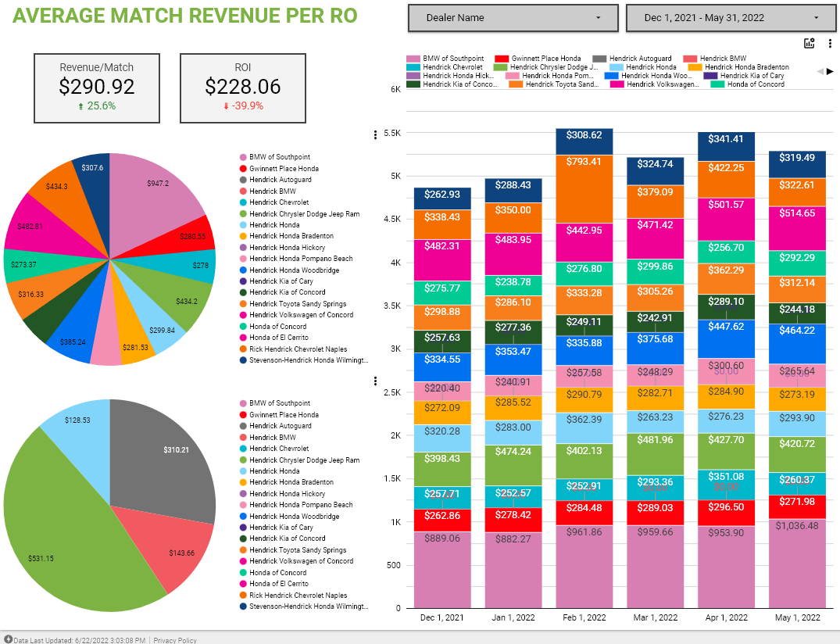This screenshot has height=644, width=840.
Task: Click Hendrick Autoguard gray swatch in bar chart legend
Action: point(599,59)
